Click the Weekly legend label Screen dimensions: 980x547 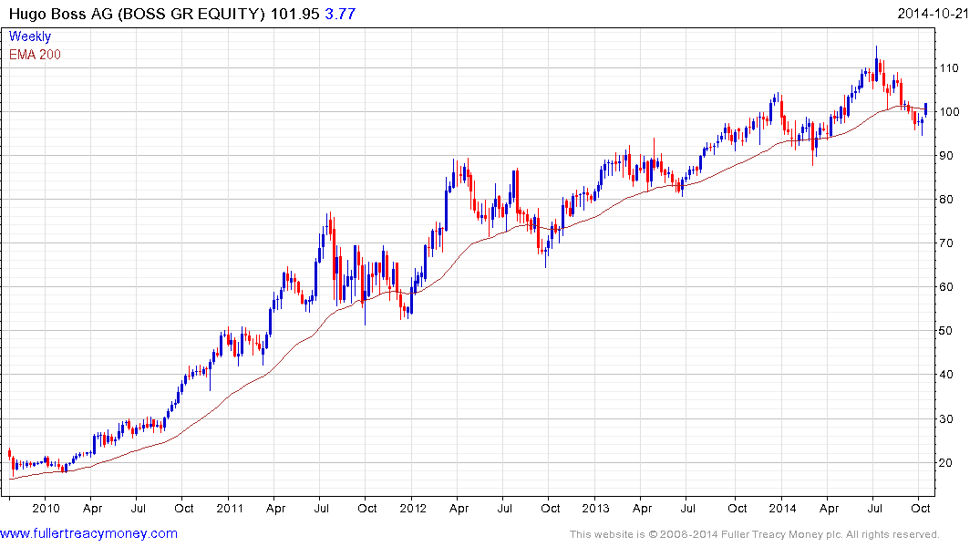pyautogui.click(x=30, y=36)
